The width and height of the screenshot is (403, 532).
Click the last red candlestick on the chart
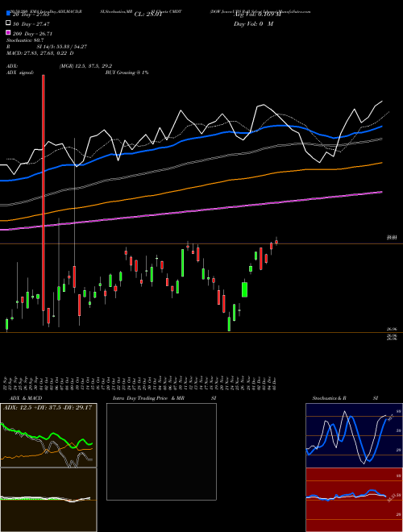tap(276, 242)
